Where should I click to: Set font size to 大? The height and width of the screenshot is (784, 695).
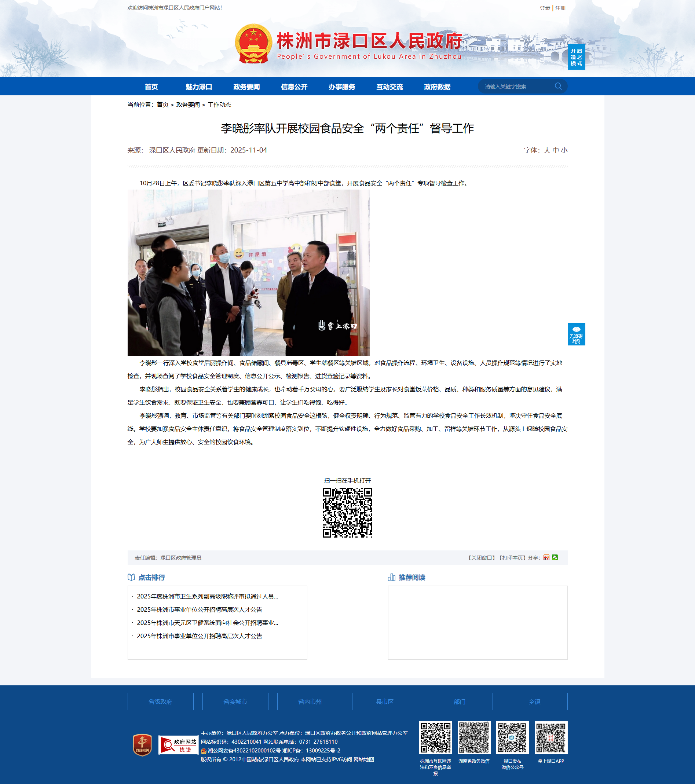click(546, 150)
